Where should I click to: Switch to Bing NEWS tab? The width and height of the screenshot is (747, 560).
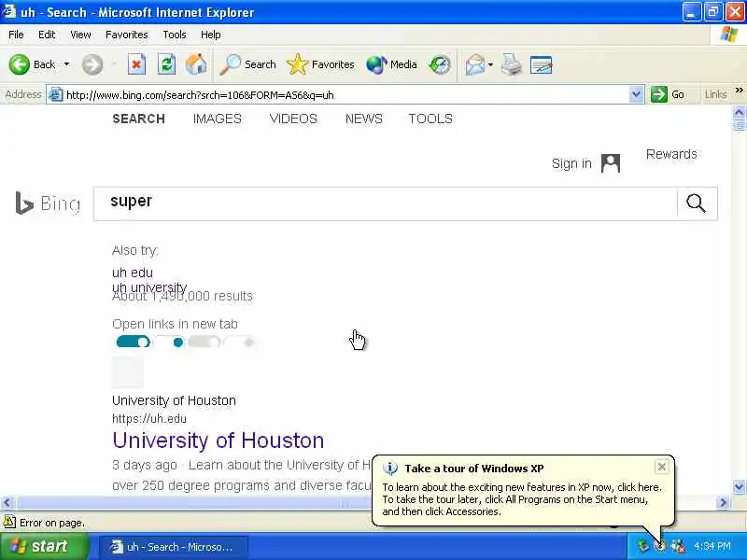coord(364,119)
